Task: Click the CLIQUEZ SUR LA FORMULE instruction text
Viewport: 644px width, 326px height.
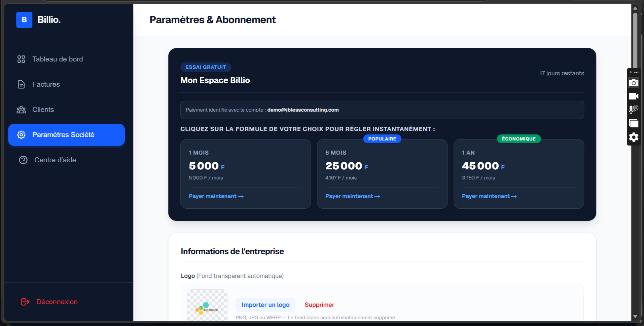Action: pos(308,129)
